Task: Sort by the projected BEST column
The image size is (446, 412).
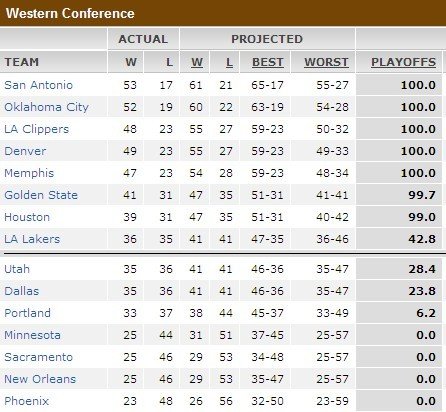Action: pos(268,62)
